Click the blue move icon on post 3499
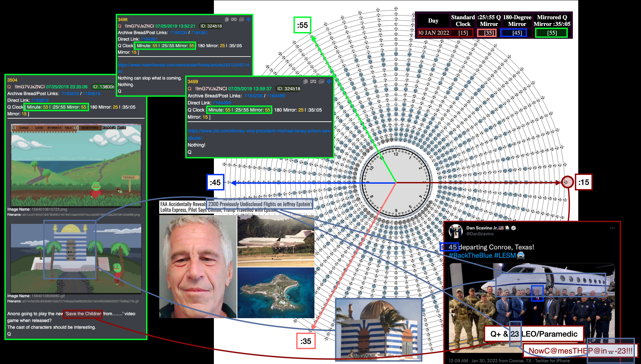The image size is (641, 364). [329, 82]
